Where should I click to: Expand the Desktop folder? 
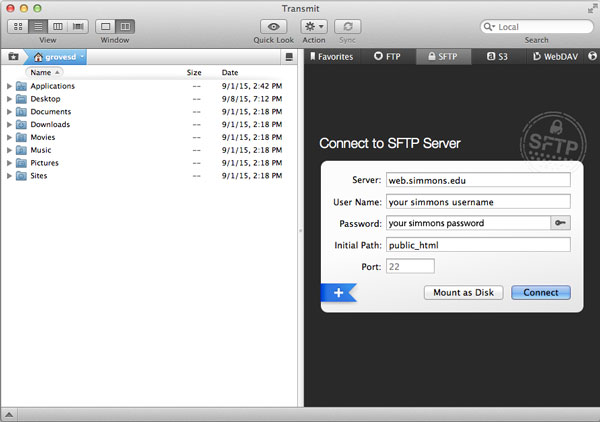click(x=9, y=99)
